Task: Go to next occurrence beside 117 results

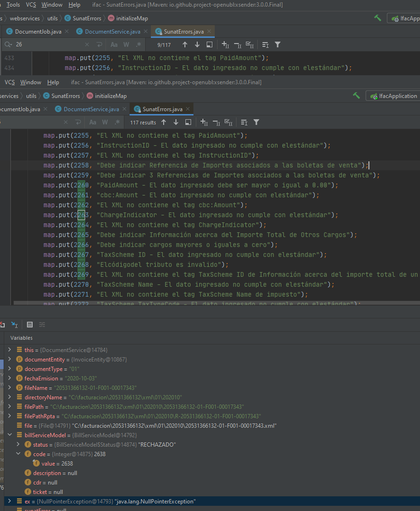Action: pyautogui.click(x=176, y=122)
